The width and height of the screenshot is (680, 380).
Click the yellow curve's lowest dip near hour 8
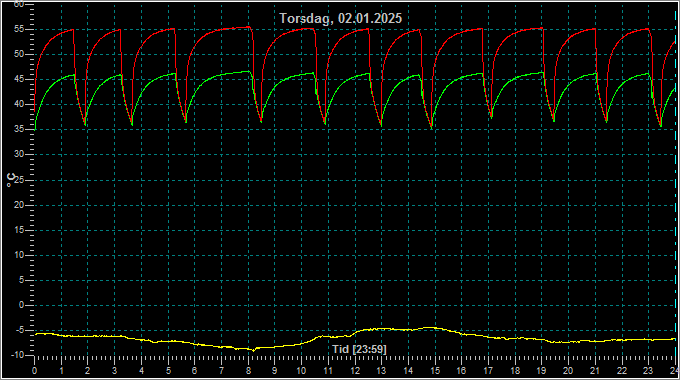click(x=253, y=350)
